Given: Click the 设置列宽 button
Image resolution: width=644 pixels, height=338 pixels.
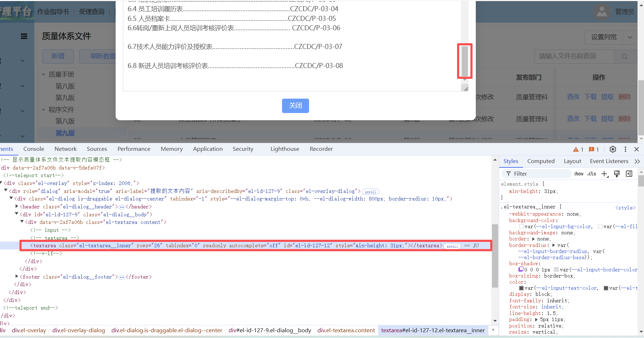Looking at the screenshot, I should (x=604, y=37).
